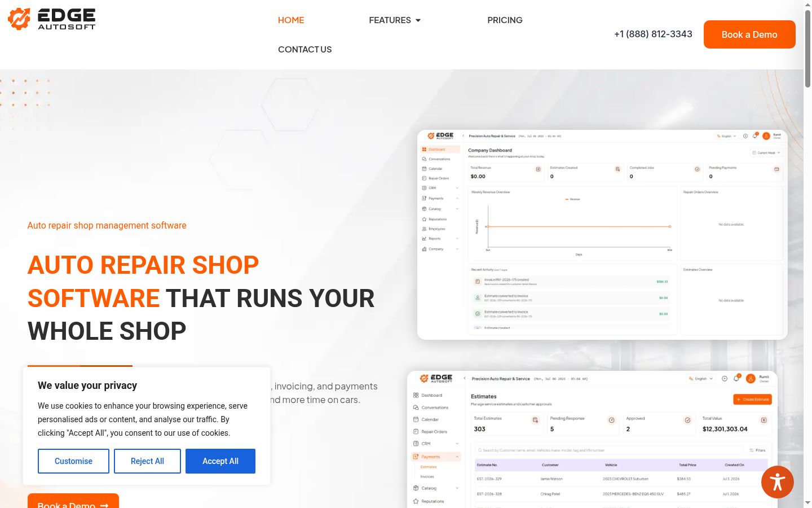Viewport: 812px width, 508px height.
Task: Expand CRM chevron in Company Dashboard preview
Action: click(457, 188)
